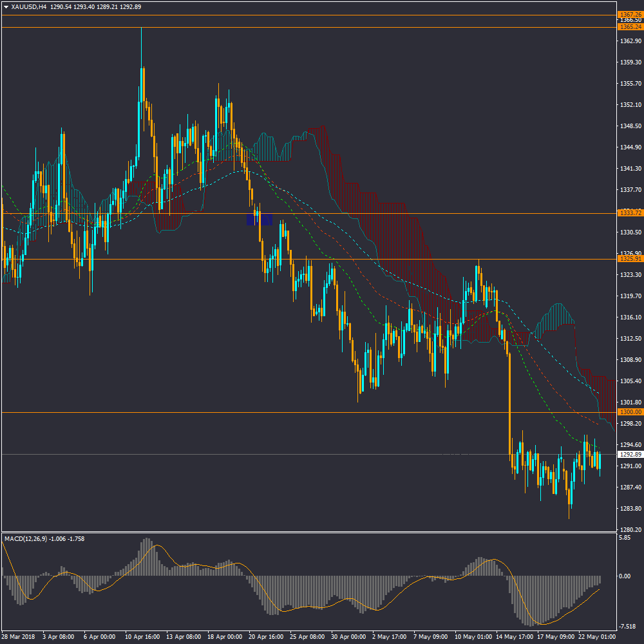Click the 22 May 01:00 time label
The width and height of the screenshot is (644, 644).
coord(597,637)
